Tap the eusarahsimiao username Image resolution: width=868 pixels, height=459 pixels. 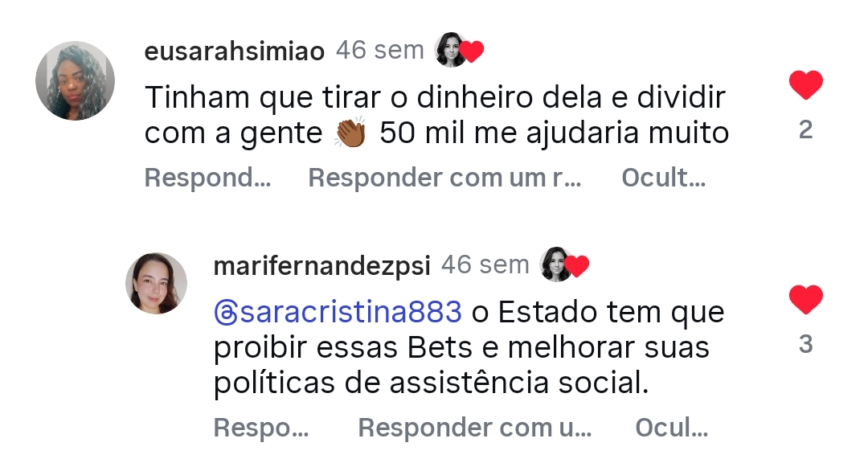[234, 51]
